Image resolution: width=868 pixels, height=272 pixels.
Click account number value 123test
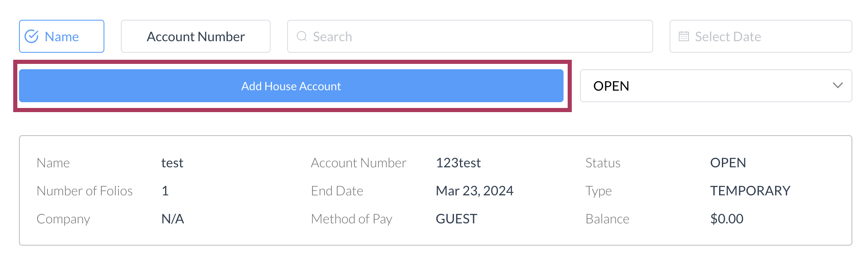[458, 163]
